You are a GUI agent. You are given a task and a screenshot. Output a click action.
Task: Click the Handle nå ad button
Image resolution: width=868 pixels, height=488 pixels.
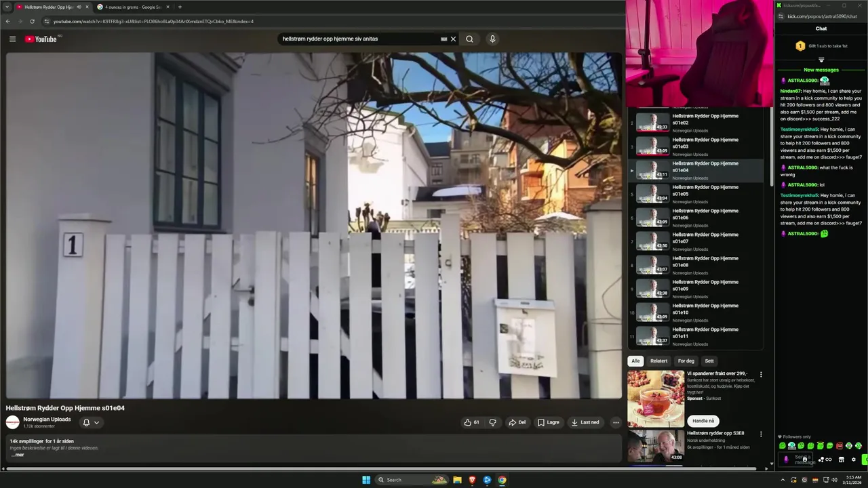tap(703, 421)
